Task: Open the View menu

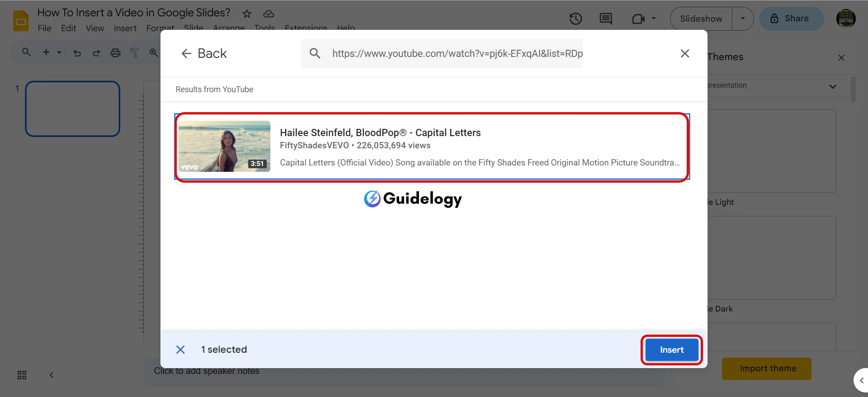Action: [x=95, y=28]
